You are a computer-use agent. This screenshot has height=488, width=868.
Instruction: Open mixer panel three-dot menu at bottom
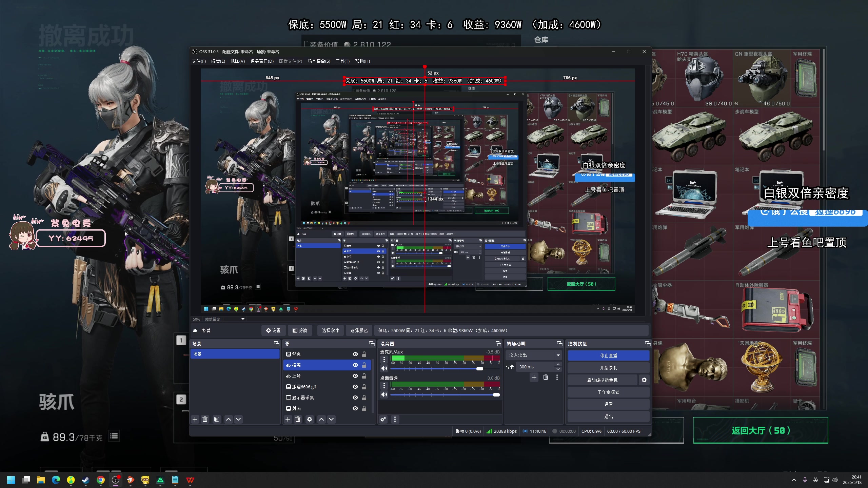coord(395,419)
